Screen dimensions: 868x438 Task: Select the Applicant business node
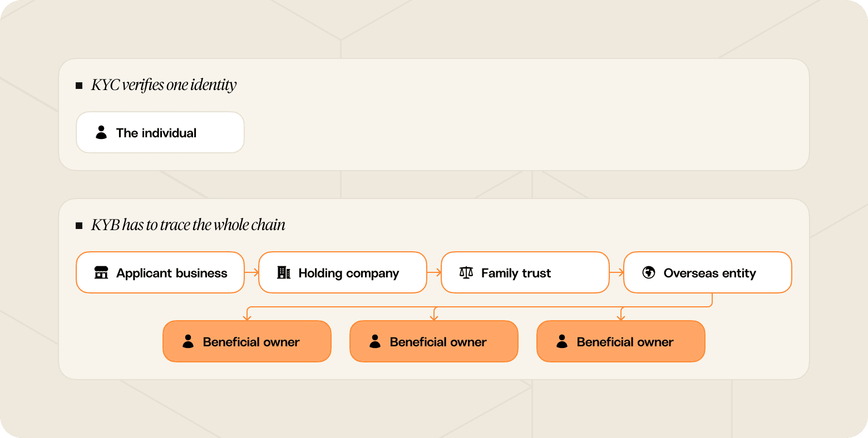pyautogui.click(x=160, y=272)
